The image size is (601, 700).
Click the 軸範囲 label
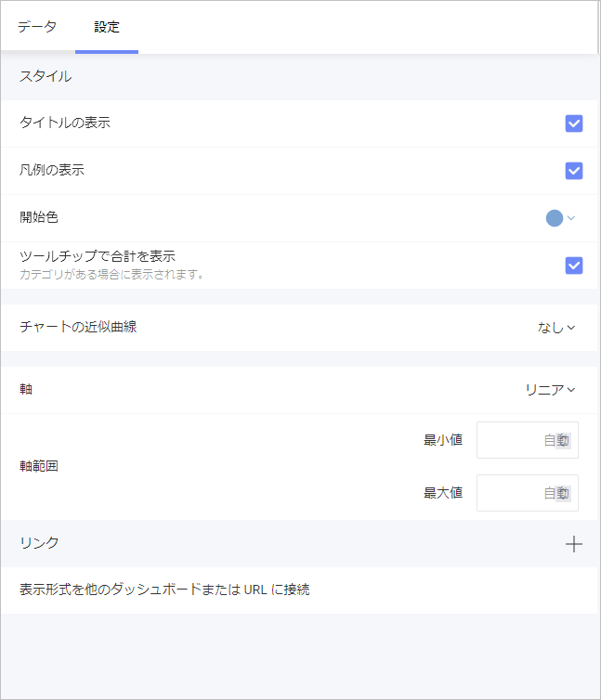pyautogui.click(x=39, y=466)
